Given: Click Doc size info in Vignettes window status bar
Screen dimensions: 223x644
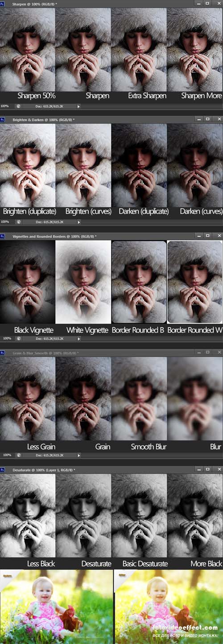Looking at the screenshot, I should click(53, 339).
